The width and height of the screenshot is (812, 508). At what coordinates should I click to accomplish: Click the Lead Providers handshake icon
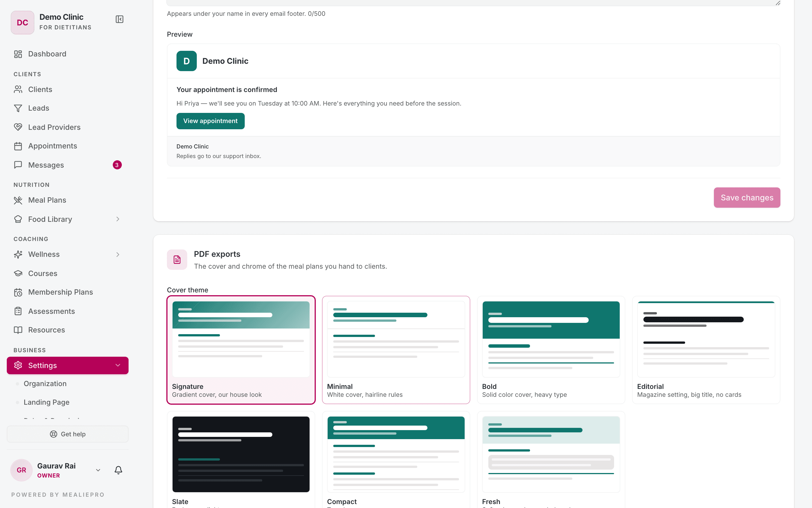click(18, 127)
